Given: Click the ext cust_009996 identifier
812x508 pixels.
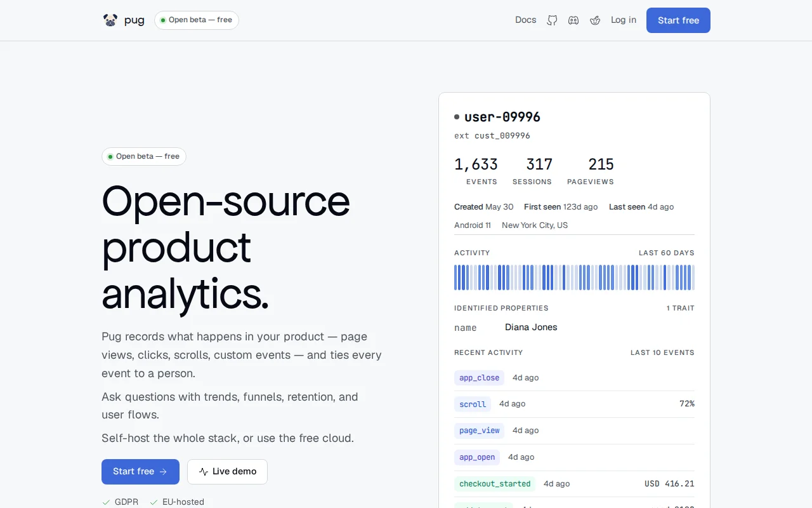Looking at the screenshot, I should coord(492,136).
